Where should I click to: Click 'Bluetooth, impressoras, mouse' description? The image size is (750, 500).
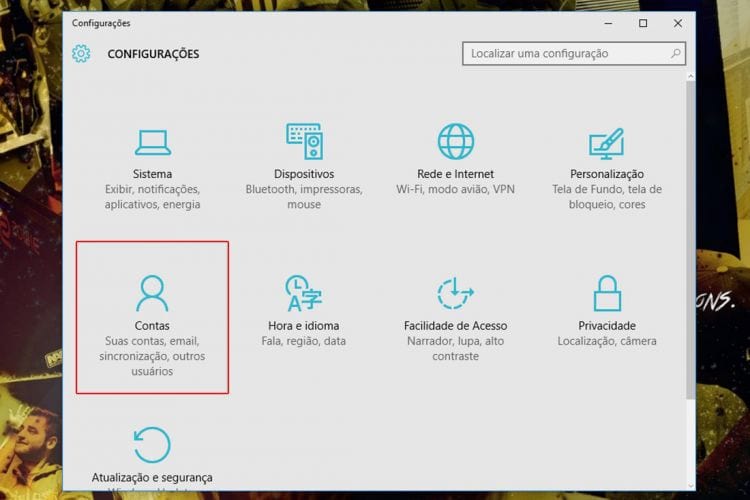(x=304, y=197)
